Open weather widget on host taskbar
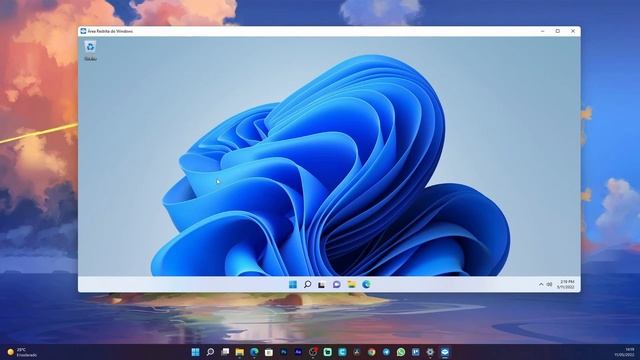This screenshot has width=640, height=360. (x=22, y=352)
